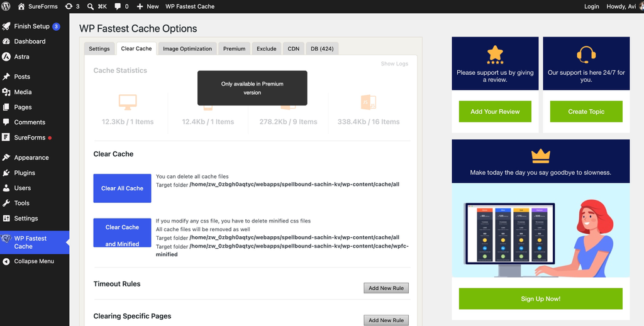Click the desktop monitor cache statistics icon

coord(128,102)
